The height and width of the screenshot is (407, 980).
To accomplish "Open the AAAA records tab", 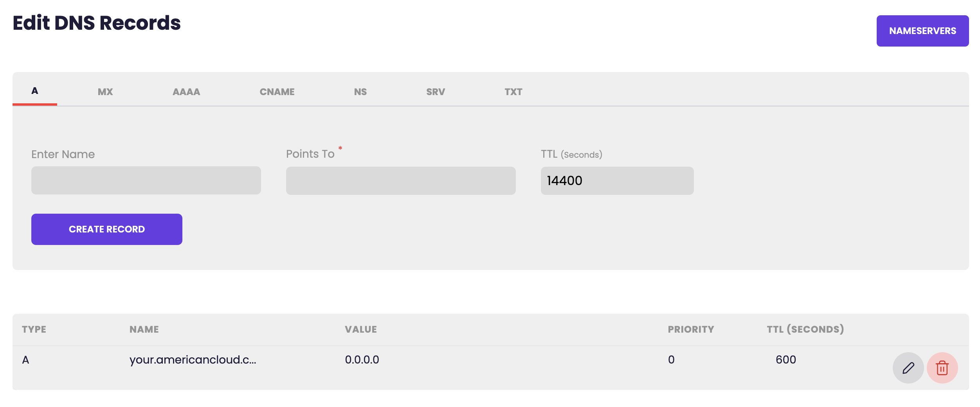I will [186, 92].
